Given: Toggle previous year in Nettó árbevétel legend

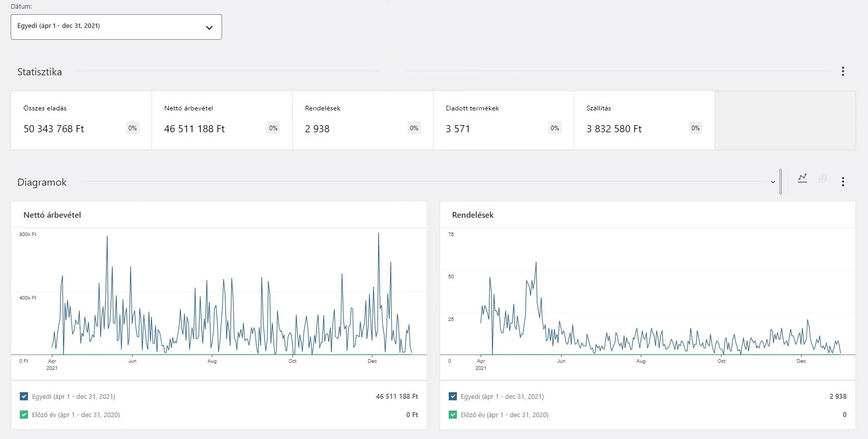Looking at the screenshot, I should 24,415.
